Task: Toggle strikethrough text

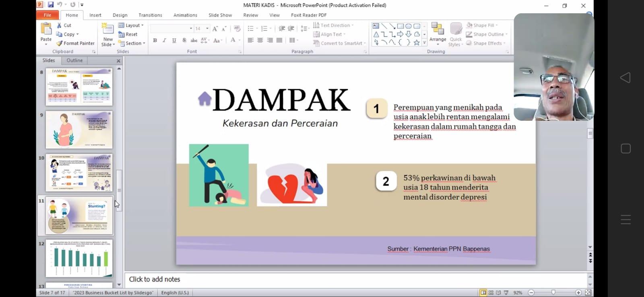Action: coord(194,40)
